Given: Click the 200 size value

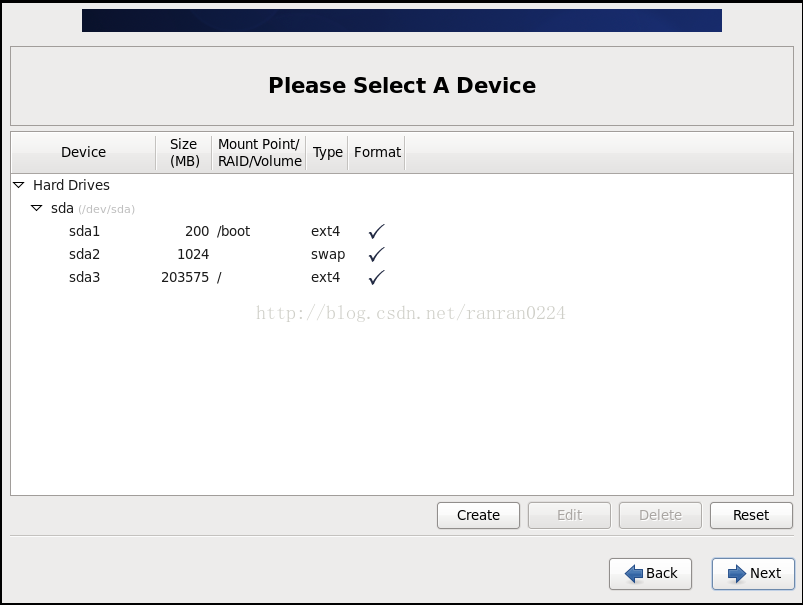Looking at the screenshot, I should [197, 231].
